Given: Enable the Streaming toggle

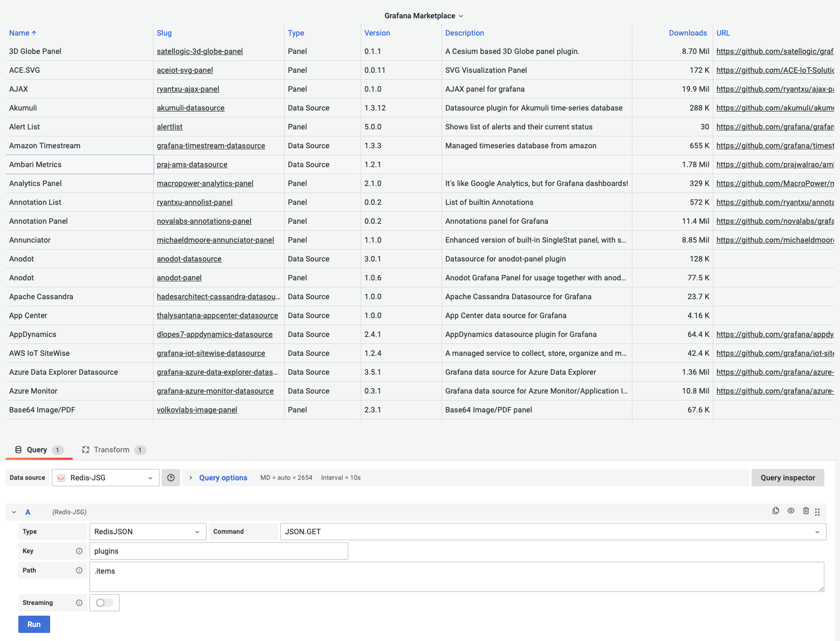Looking at the screenshot, I should tap(104, 602).
